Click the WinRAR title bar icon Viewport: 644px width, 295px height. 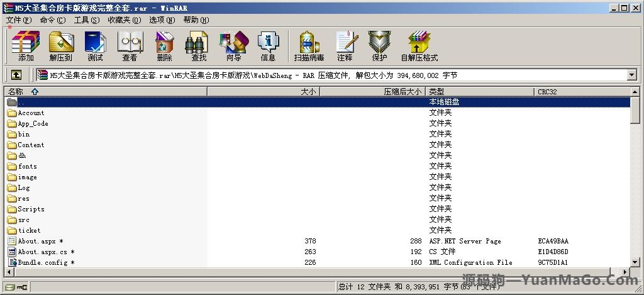8,8
